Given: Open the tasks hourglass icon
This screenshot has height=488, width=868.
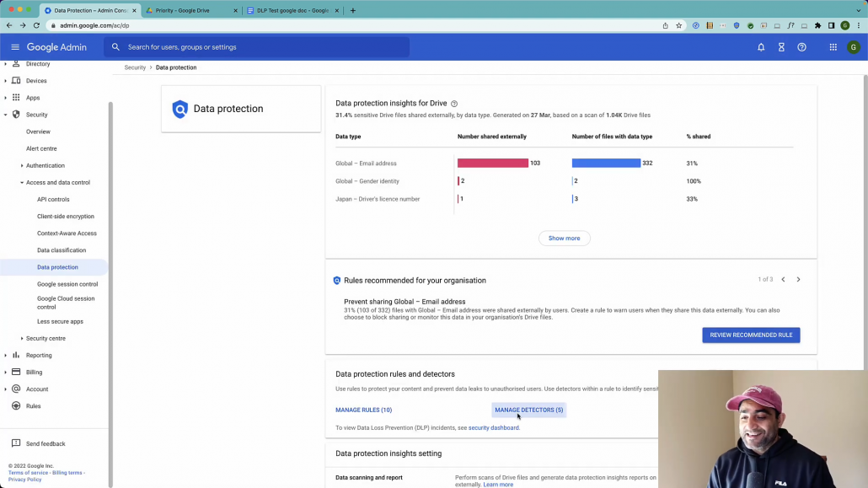Looking at the screenshot, I should 781,47.
